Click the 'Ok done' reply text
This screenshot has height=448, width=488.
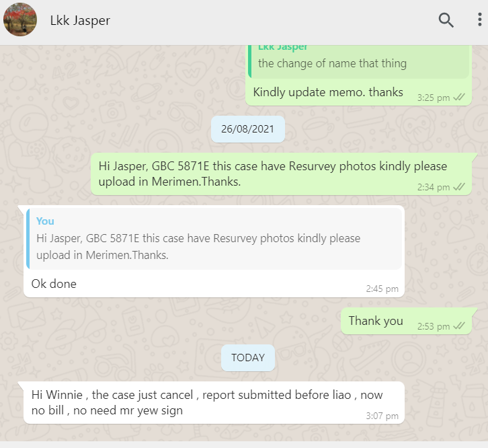(54, 284)
